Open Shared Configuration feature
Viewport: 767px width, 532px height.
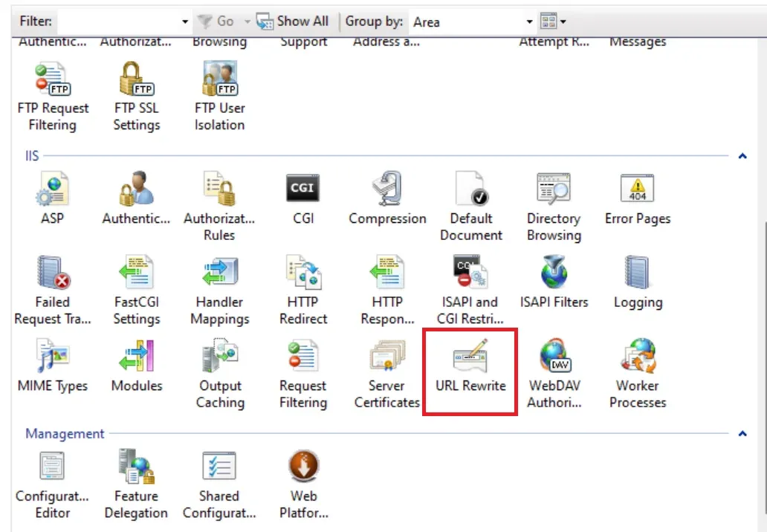click(219, 484)
